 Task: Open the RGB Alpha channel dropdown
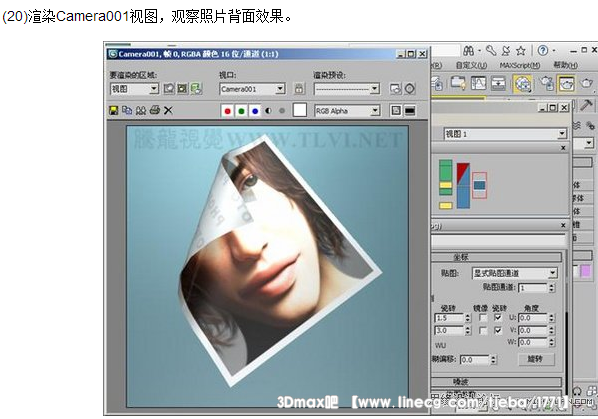(347, 111)
